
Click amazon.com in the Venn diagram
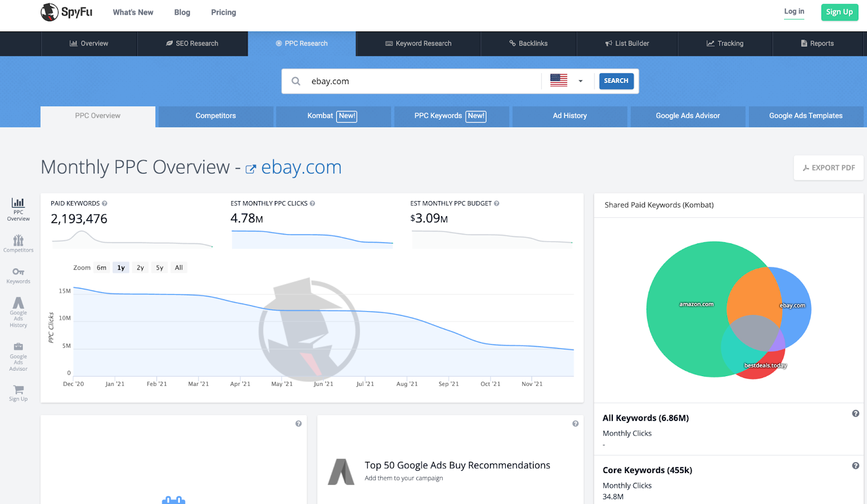(696, 304)
